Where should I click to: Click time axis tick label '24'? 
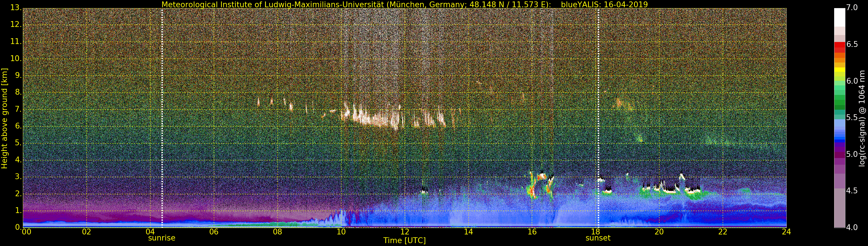786,232
